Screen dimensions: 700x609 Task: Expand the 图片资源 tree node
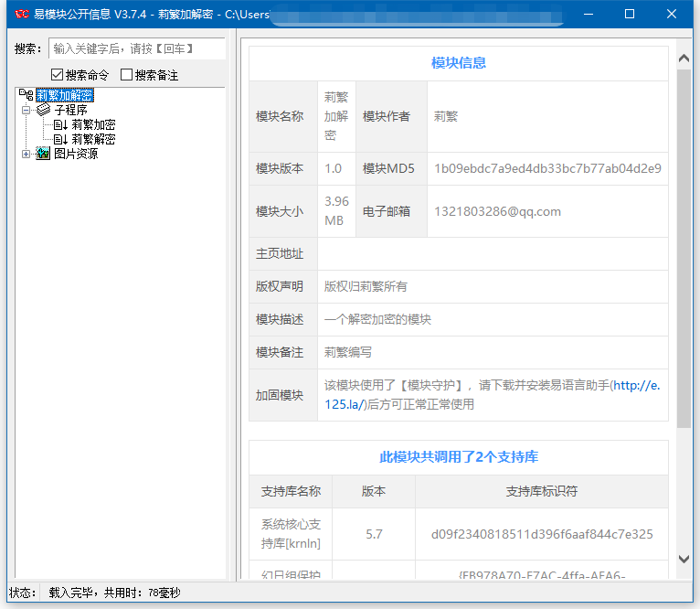[26, 155]
